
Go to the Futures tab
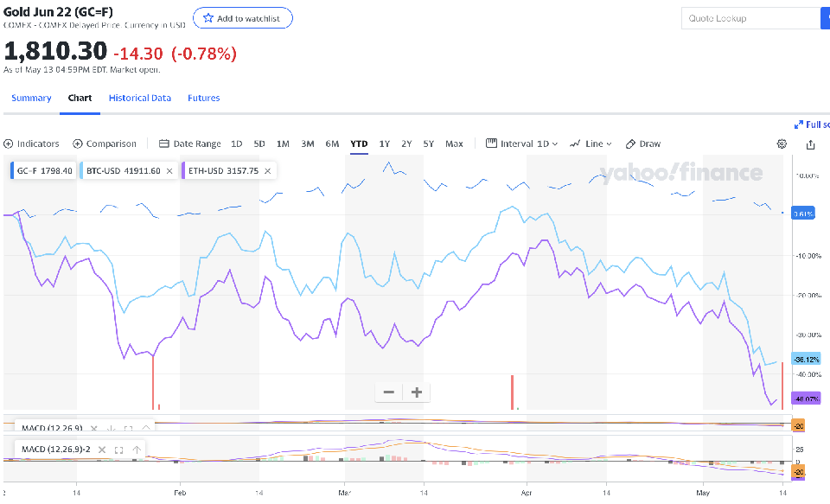pos(204,99)
